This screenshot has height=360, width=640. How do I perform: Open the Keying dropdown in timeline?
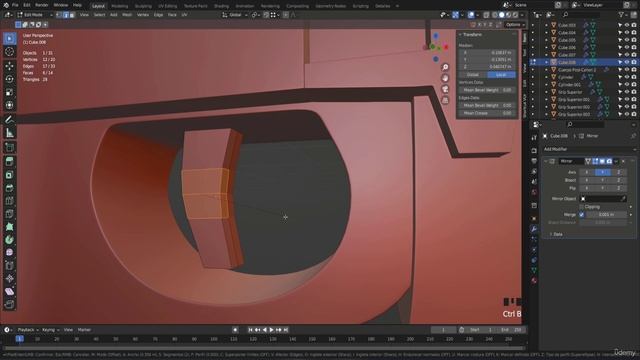[x=51, y=330]
